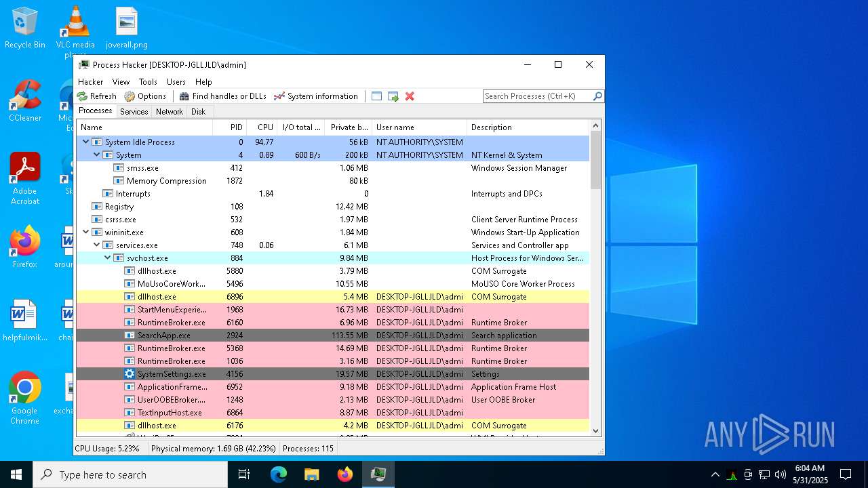Collapse the System process node
Screen dimensions: 868x488
(x=96, y=155)
